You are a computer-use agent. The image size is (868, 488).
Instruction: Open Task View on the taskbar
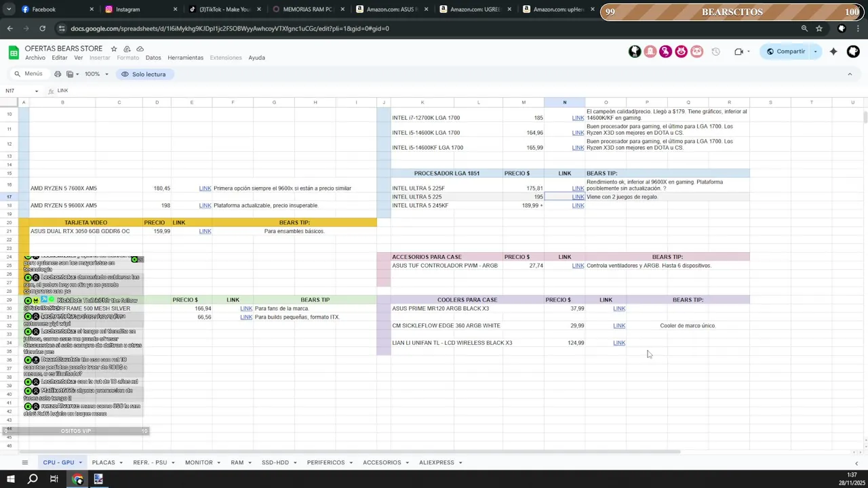pos(54,479)
